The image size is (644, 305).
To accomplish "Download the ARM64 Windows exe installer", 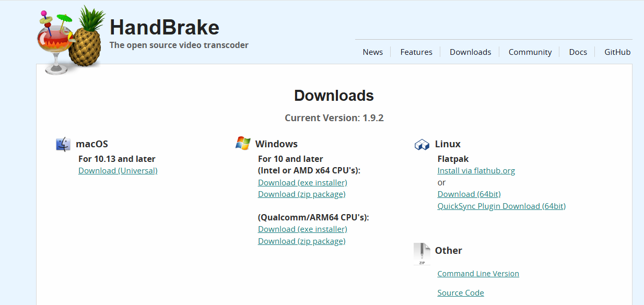I will click(x=303, y=229).
